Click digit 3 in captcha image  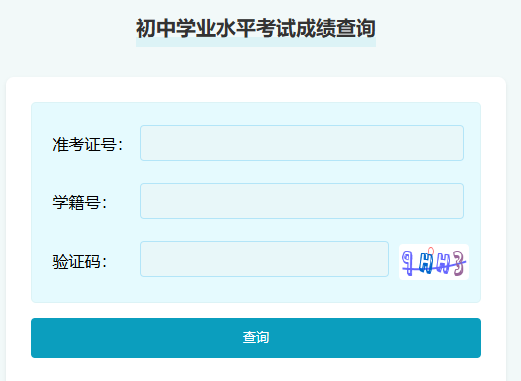[459, 263]
